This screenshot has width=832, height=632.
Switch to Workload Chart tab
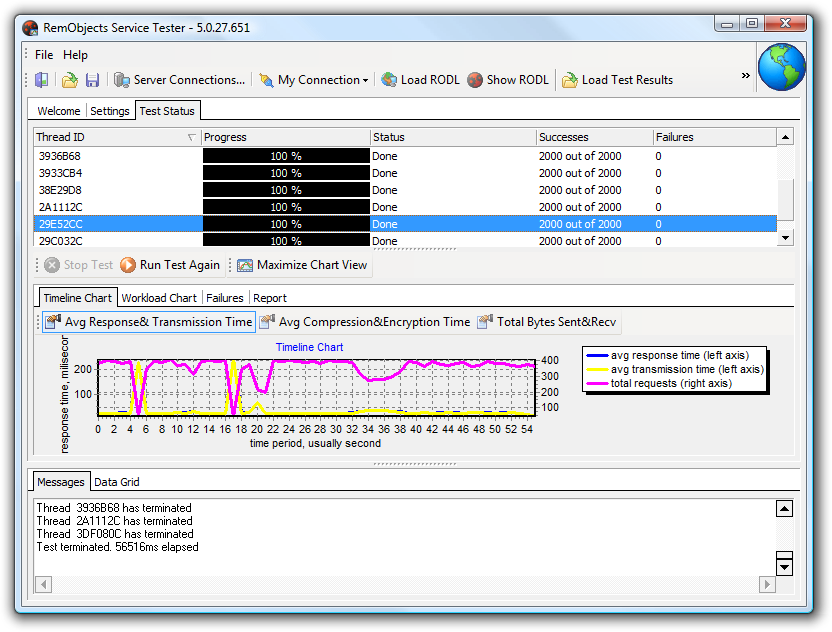pyautogui.click(x=159, y=298)
